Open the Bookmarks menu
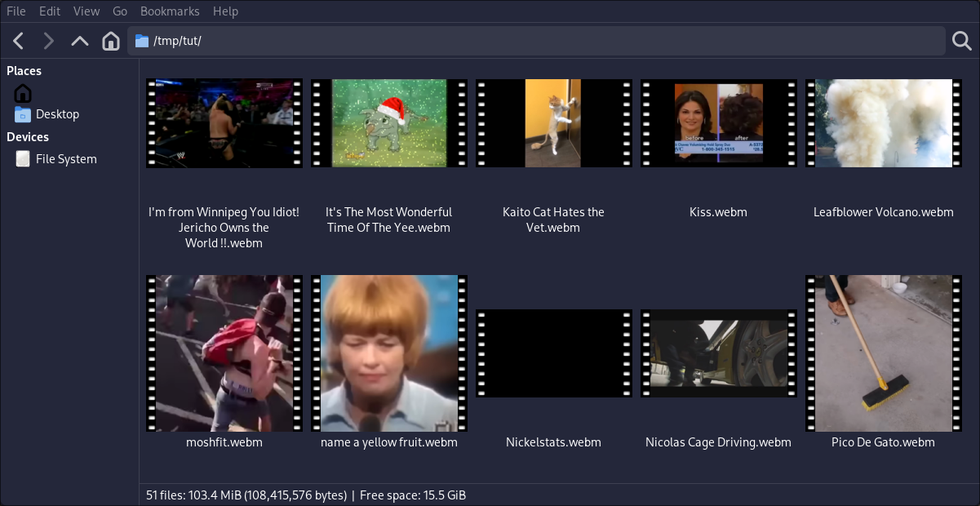The image size is (980, 506). (170, 11)
